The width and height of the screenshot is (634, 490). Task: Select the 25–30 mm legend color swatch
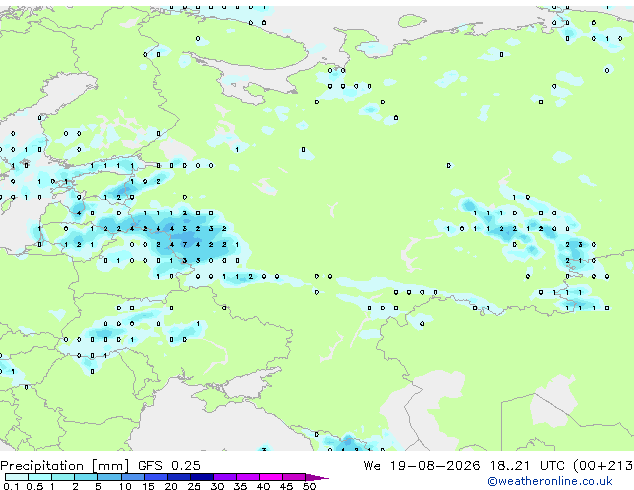coord(201,477)
